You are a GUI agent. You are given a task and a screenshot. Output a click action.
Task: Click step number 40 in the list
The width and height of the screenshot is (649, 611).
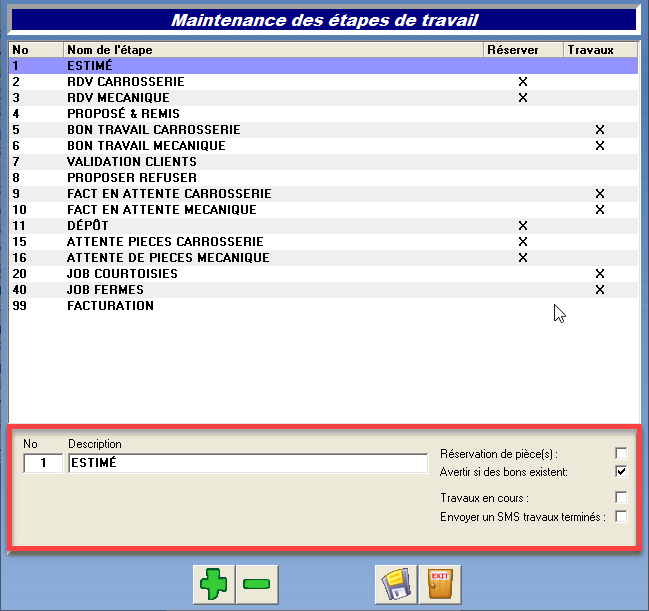(19, 290)
